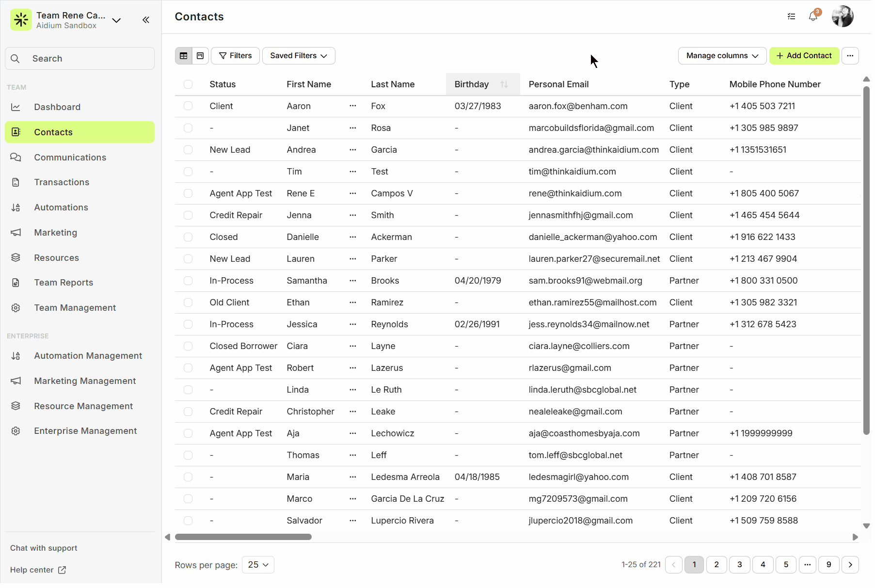
Task: Change rows per page dropdown
Action: (258, 565)
